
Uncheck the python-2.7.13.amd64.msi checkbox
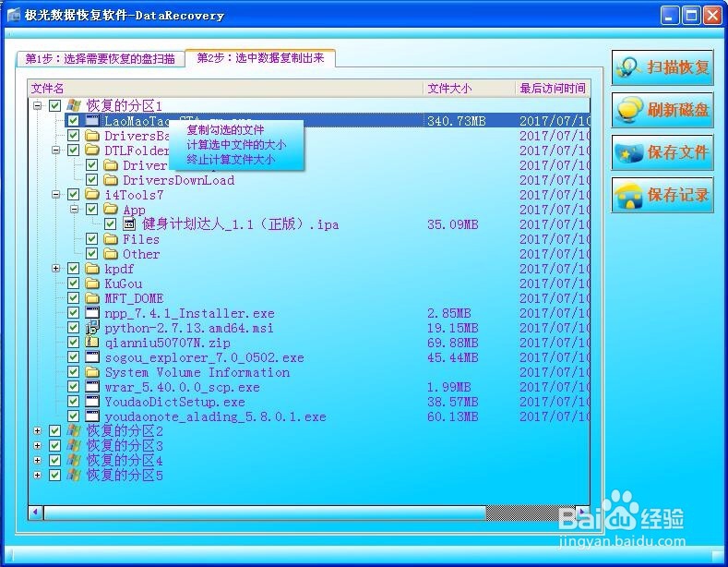74,328
